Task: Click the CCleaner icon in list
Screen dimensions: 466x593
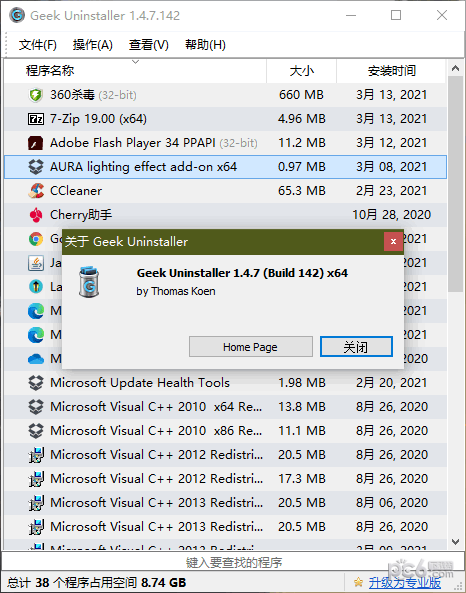Action: [36, 191]
